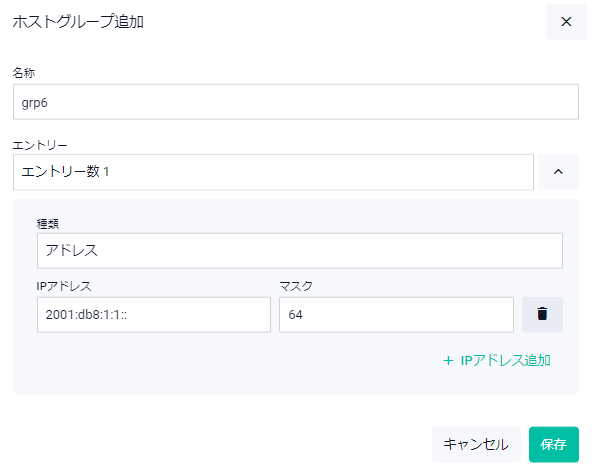Click the エントリー数 1 summary box

[x=273, y=172]
